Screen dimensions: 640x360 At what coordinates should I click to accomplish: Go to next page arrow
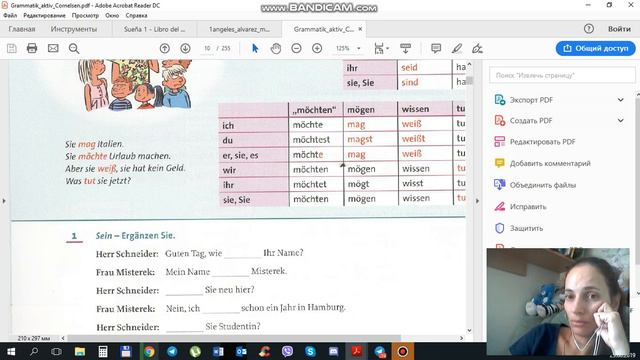185,49
